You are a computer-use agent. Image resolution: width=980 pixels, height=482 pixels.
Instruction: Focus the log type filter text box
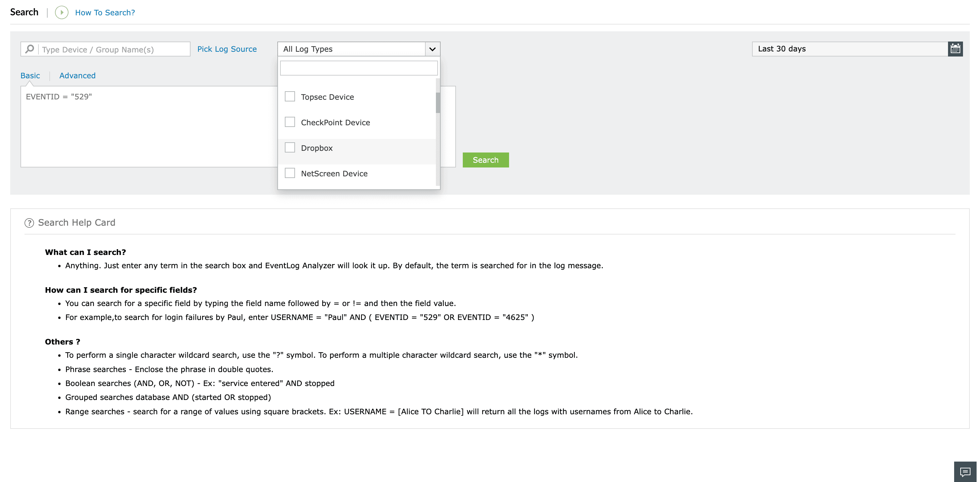358,68
